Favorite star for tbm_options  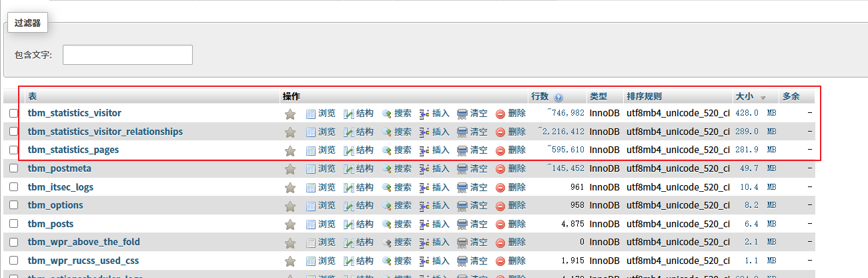[290, 205]
